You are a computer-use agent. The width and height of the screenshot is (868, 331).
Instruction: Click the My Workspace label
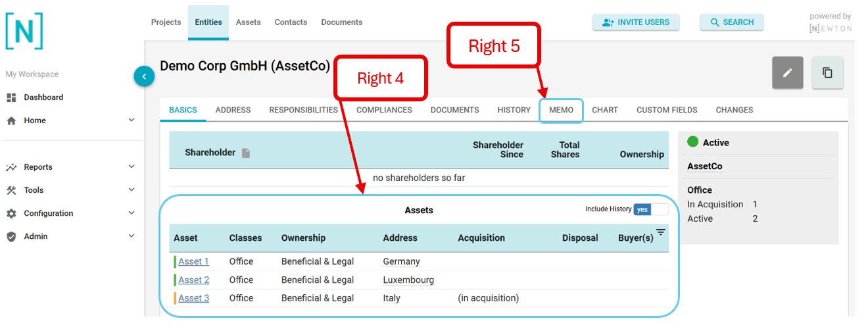(32, 74)
